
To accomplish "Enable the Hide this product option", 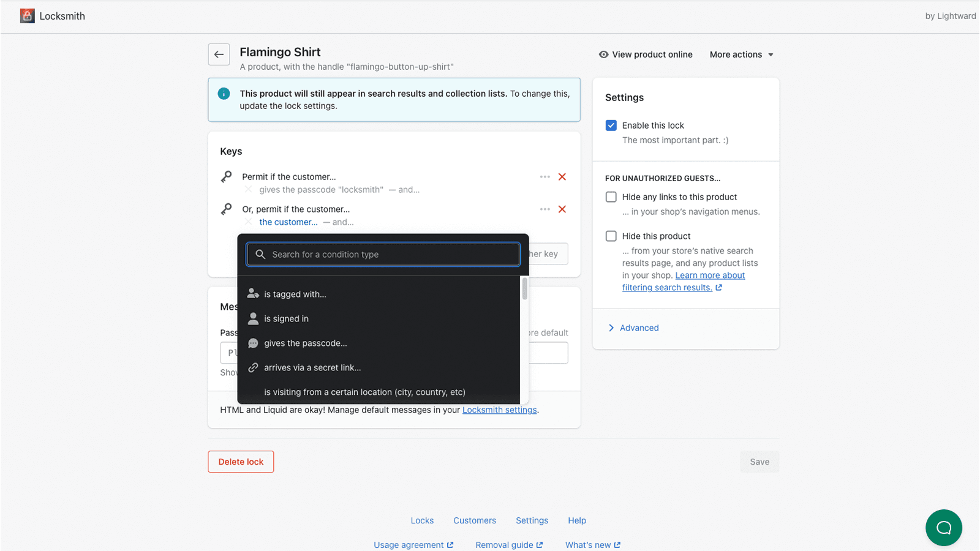I will [611, 236].
